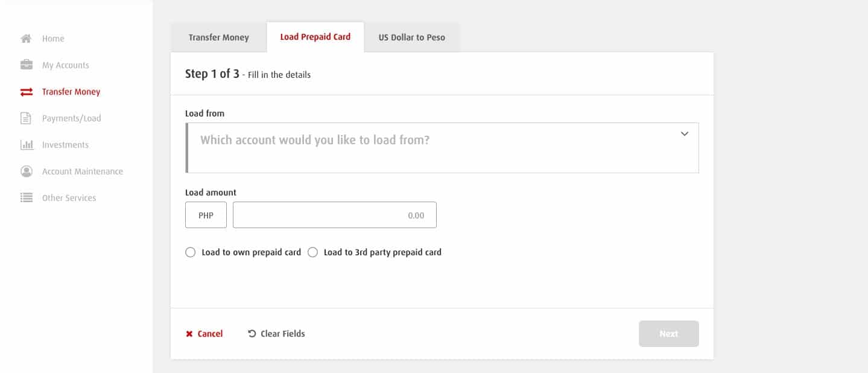Select Load to 3rd party prepaid card
Image resolution: width=868 pixels, height=373 pixels.
pyautogui.click(x=312, y=252)
